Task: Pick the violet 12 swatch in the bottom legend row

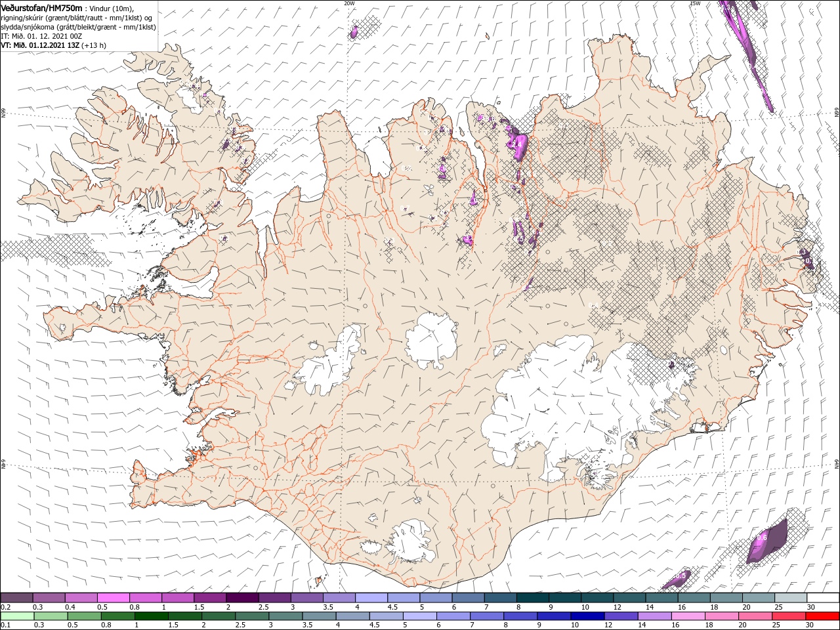Action: point(621,616)
